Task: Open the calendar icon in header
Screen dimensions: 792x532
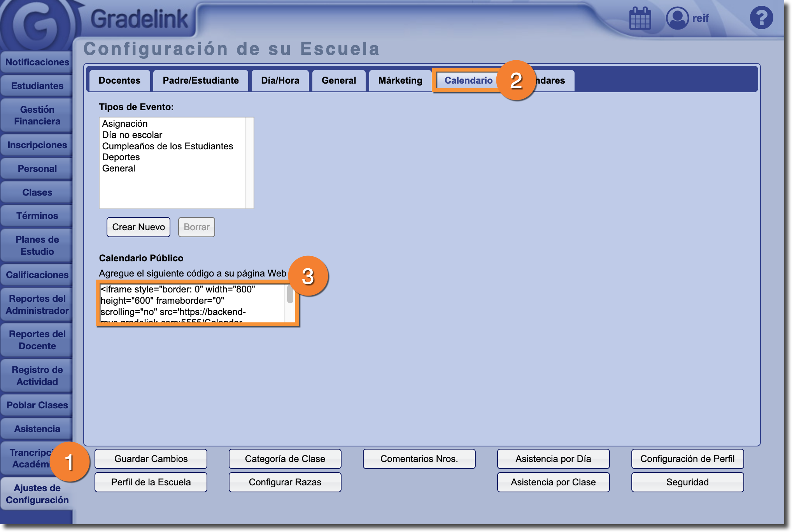Action: [x=640, y=18]
